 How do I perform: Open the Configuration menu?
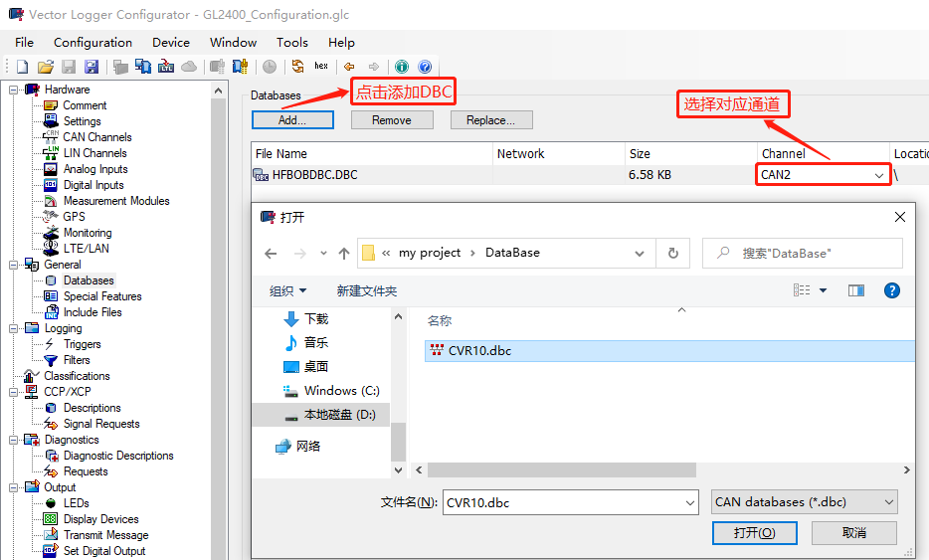click(x=93, y=43)
